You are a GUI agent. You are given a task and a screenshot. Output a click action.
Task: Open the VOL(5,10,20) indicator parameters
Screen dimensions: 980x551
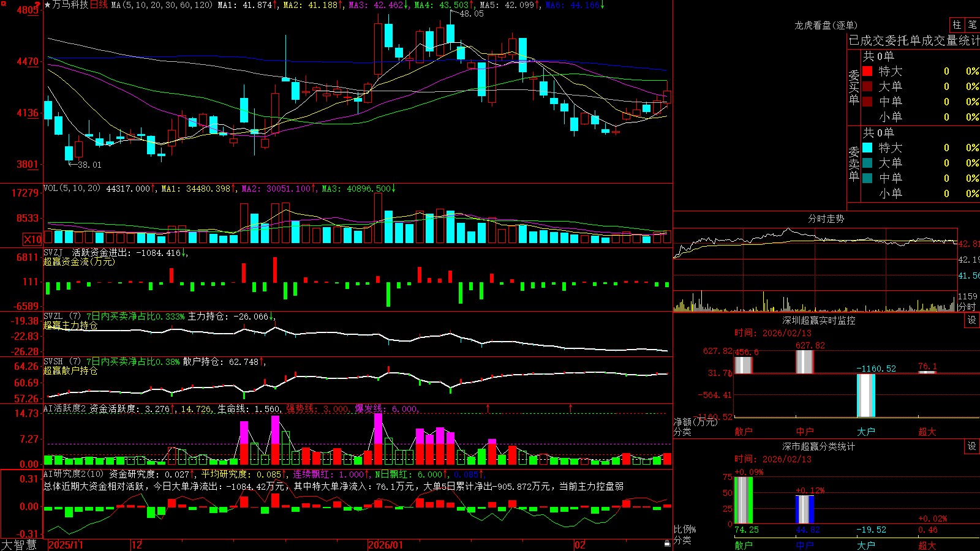coord(72,188)
